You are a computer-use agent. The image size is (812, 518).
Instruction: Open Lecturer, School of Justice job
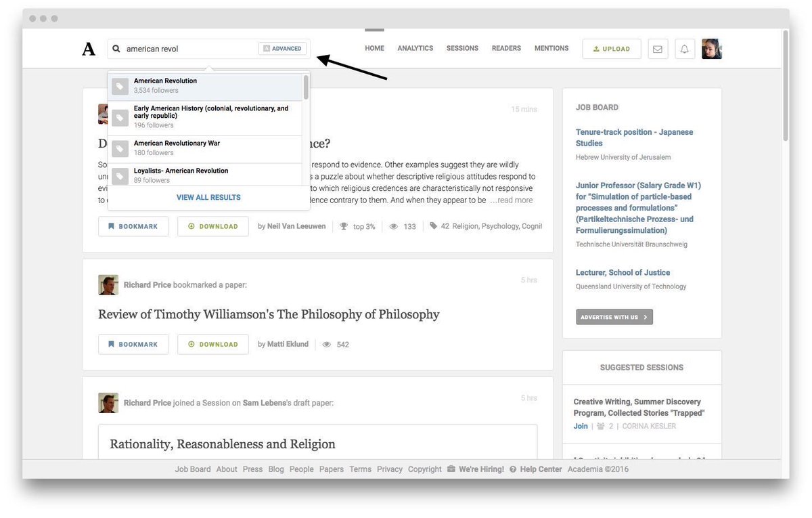(623, 272)
